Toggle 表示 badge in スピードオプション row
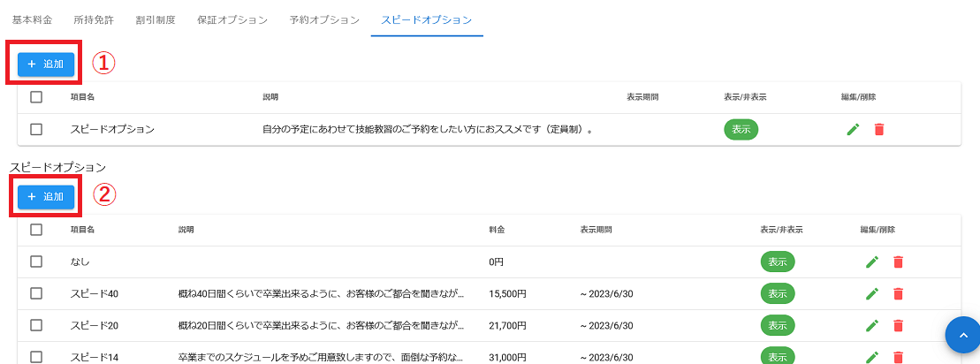 [741, 129]
